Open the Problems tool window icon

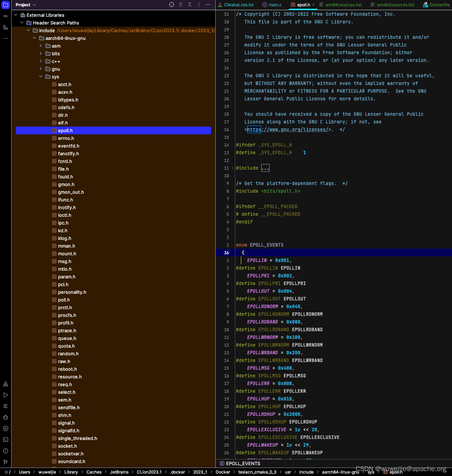pyautogui.click(x=6, y=451)
